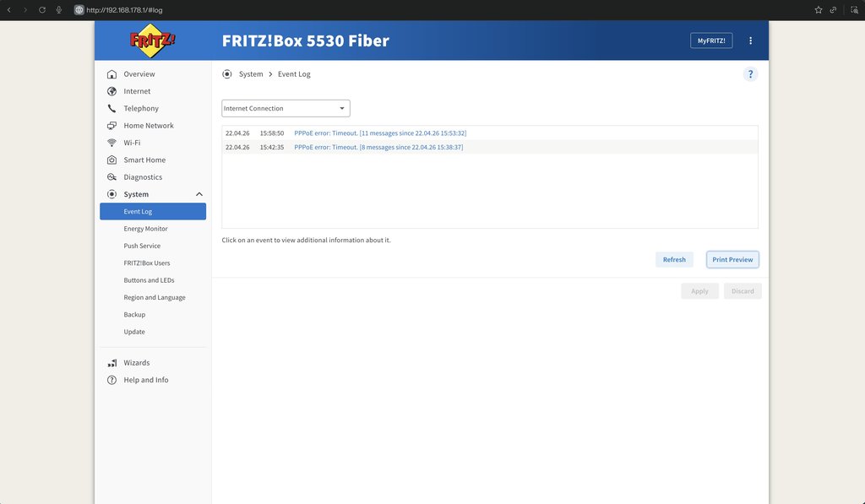865x504 pixels.
Task: Open the Internet Connection filter dropdown
Action: point(286,108)
